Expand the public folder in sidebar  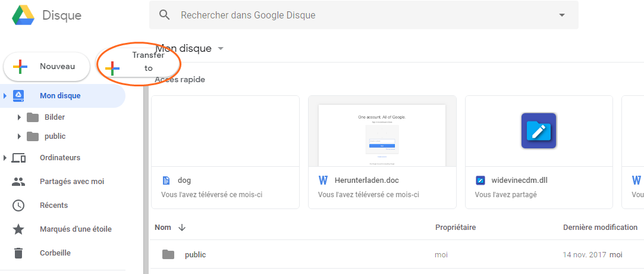coord(19,136)
